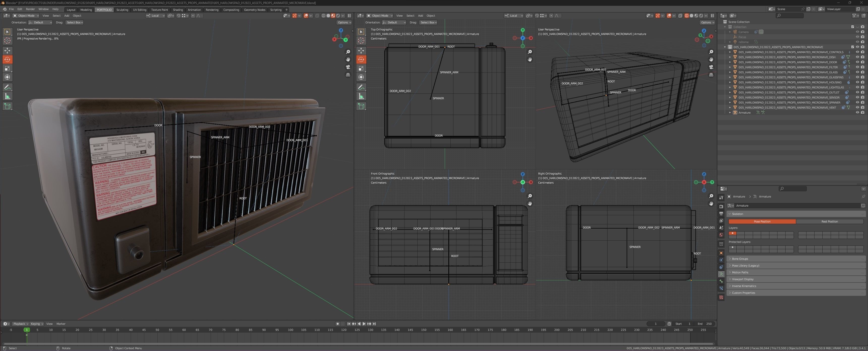
Task: Add a new workspace tab
Action: tap(286, 10)
